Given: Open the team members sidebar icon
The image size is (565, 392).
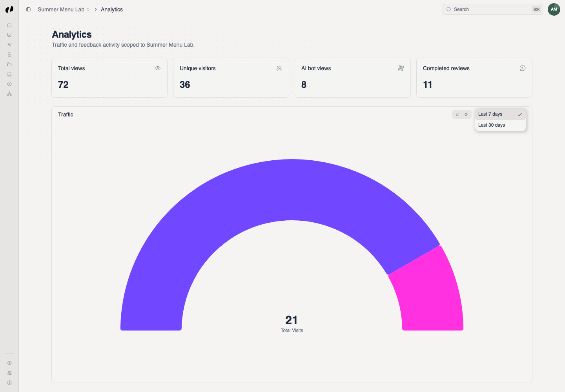Looking at the screenshot, I should point(9,373).
